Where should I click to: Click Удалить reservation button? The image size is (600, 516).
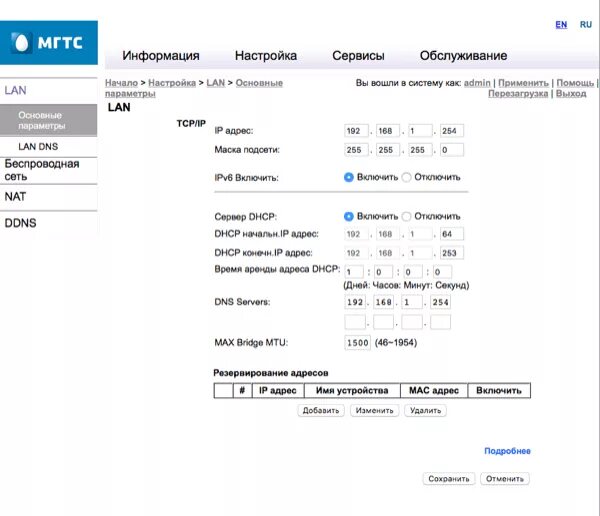425,410
